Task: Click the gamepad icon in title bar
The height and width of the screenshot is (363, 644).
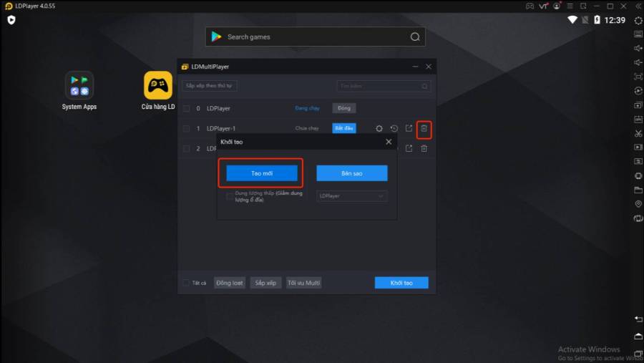Action: [530, 6]
